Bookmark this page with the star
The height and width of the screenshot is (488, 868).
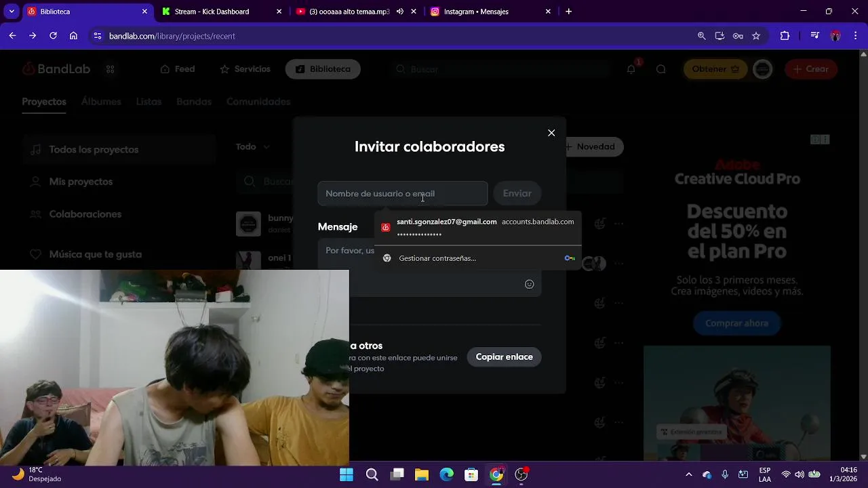point(756,36)
